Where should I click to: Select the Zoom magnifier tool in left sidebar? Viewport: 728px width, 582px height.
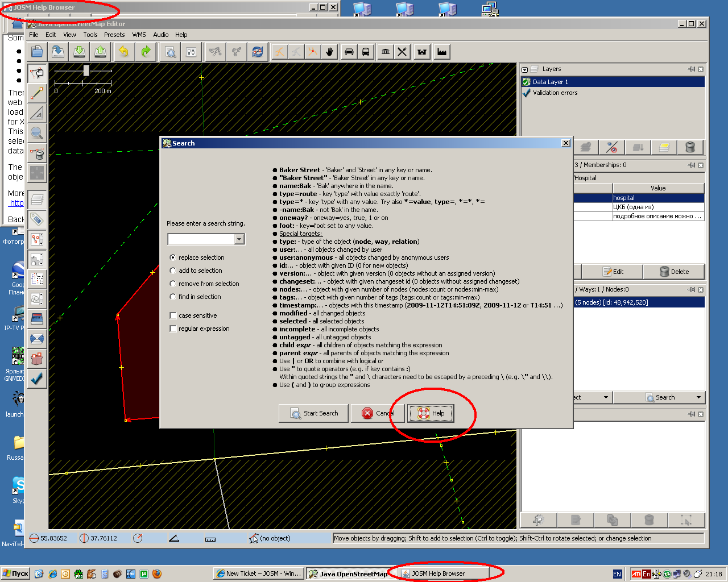tap(37, 133)
